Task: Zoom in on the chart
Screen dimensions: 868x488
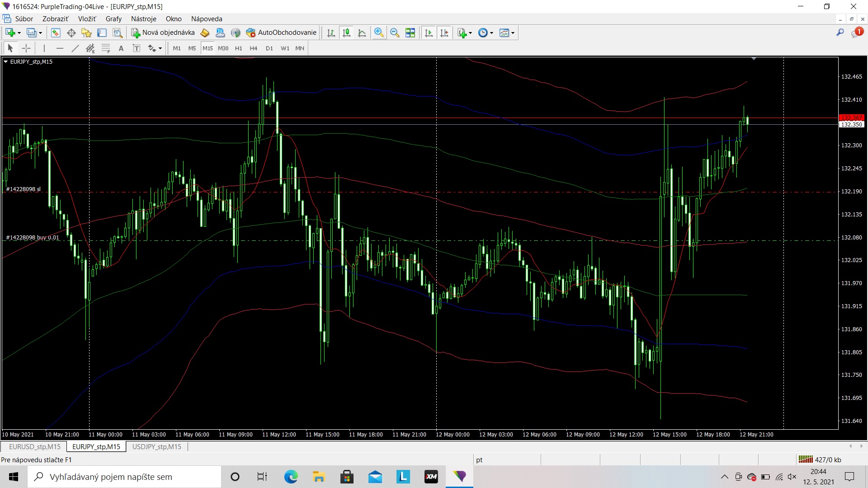Action: pyautogui.click(x=379, y=33)
